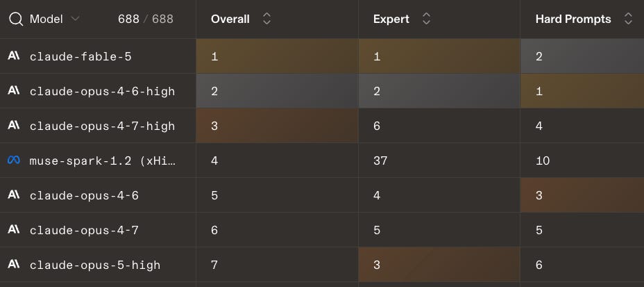Click the Anthropic logo beside claude-fable-5
Image resolution: width=644 pixels, height=287 pixels.
(14, 56)
